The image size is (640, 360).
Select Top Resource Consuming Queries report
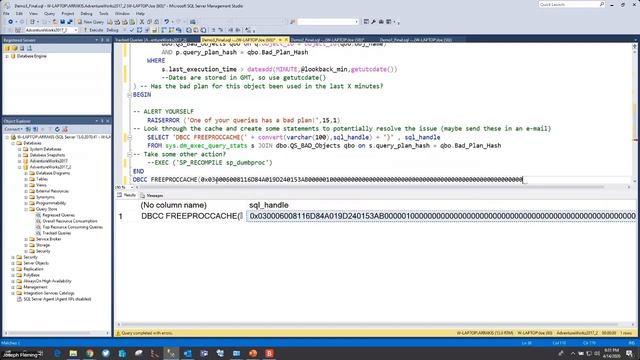[73, 227]
